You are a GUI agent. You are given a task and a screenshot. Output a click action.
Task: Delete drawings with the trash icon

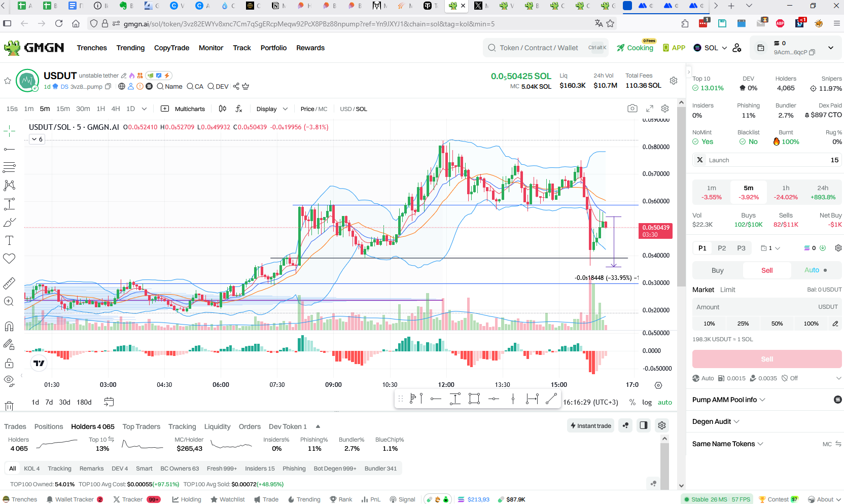tap(9, 406)
